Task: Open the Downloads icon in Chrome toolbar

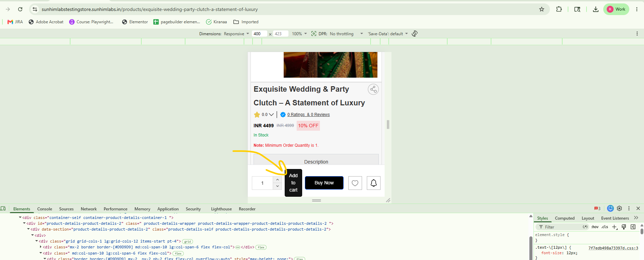Action: click(x=596, y=9)
